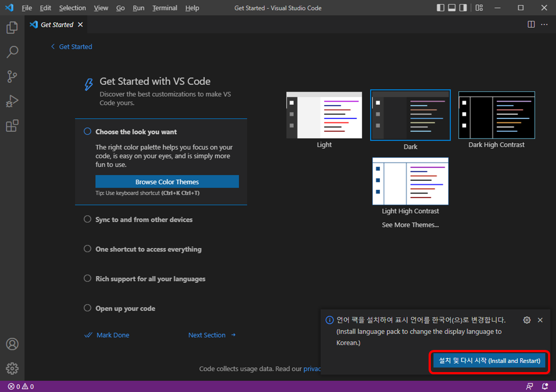The height and width of the screenshot is (392, 556).
Task: Toggle the 'Open up your code' circle
Action: 87,308
